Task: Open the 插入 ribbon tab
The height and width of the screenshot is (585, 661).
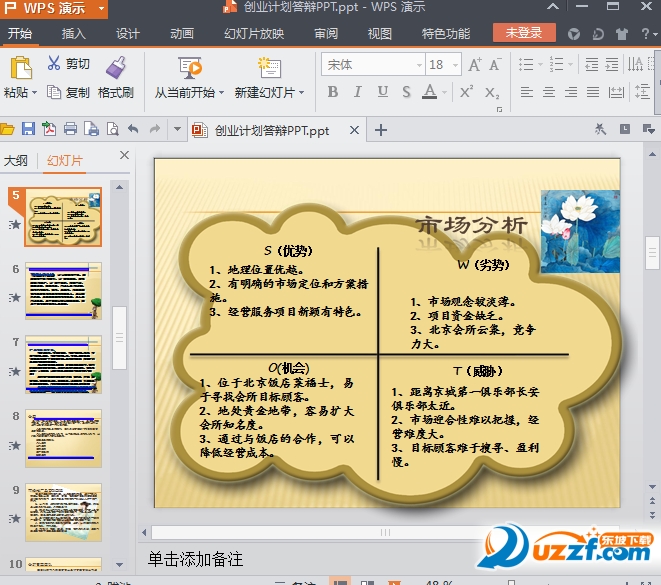Action: 74,34
